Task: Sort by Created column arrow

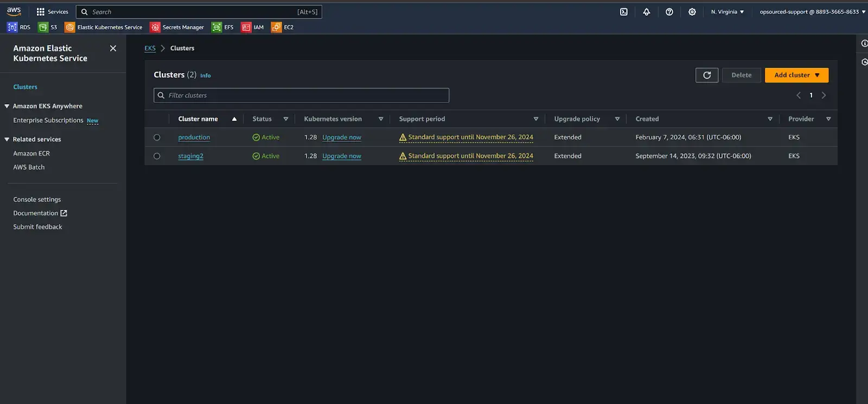Action: click(770, 119)
